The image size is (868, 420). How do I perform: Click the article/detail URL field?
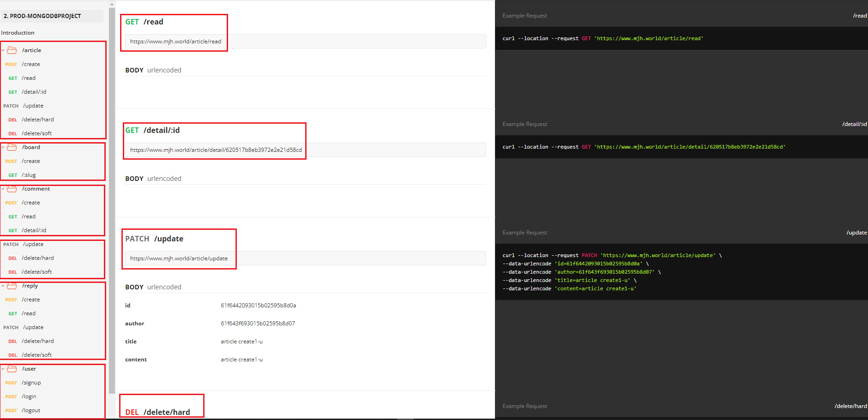305,150
